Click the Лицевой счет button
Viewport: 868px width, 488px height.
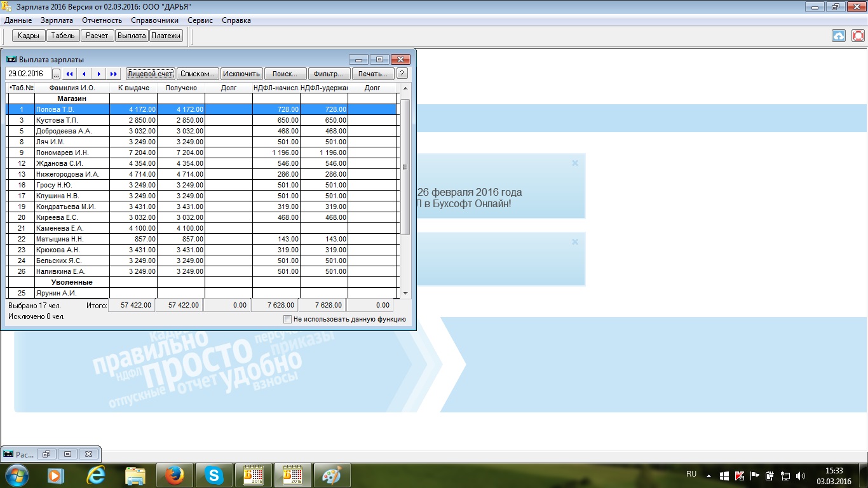(x=150, y=74)
